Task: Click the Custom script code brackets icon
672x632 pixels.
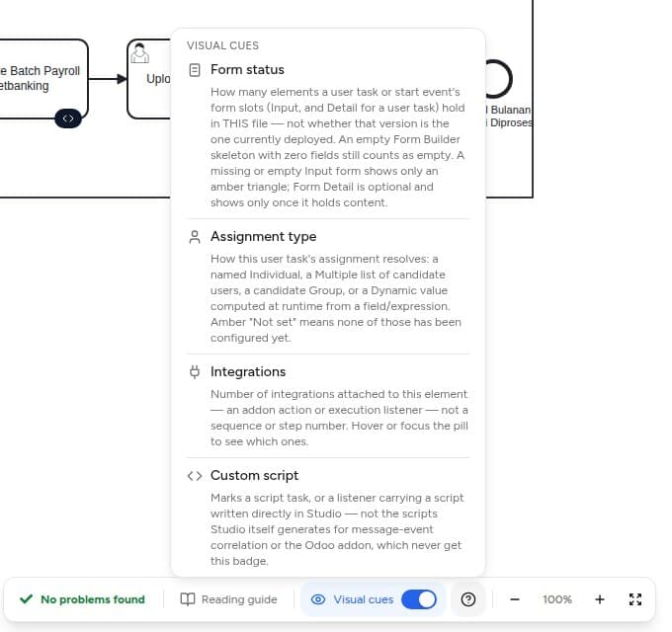Action: point(195,476)
